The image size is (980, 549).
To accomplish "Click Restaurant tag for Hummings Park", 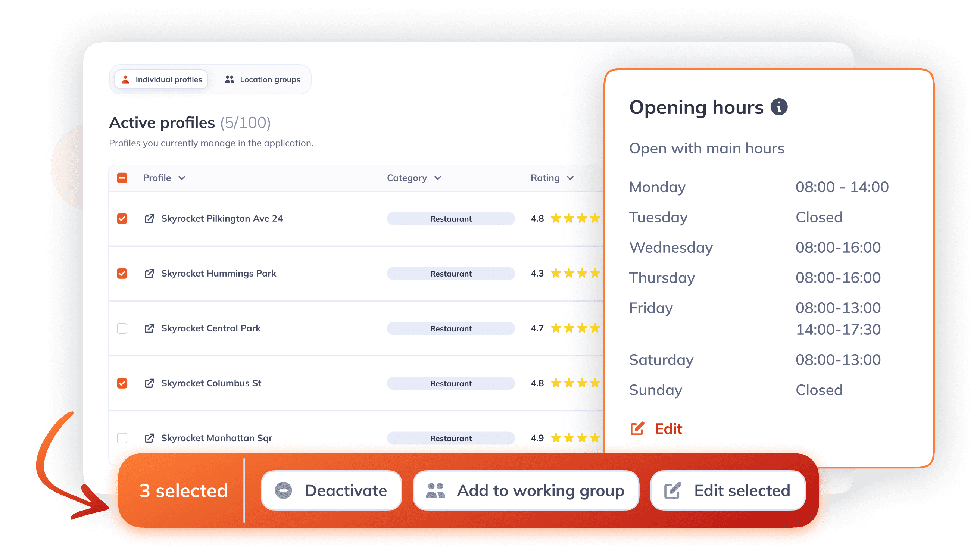I will point(451,274).
